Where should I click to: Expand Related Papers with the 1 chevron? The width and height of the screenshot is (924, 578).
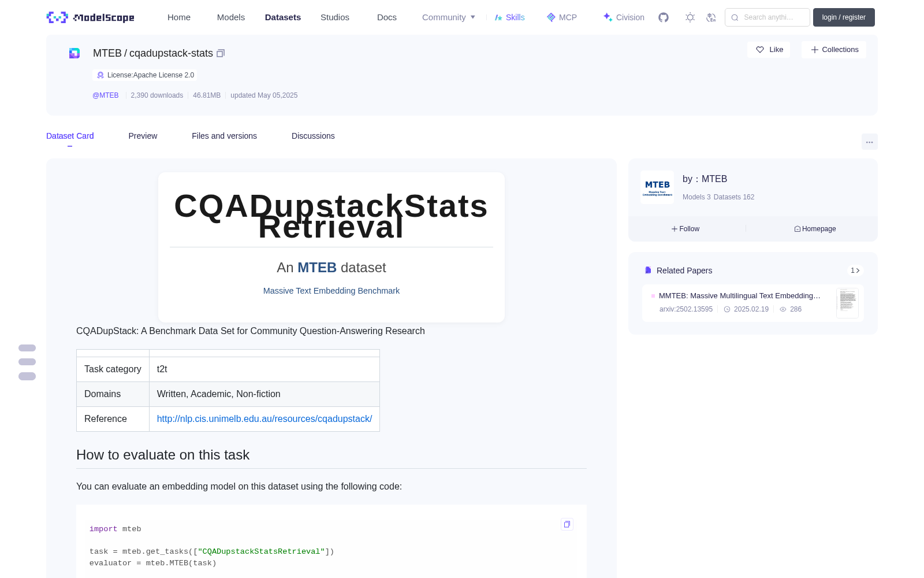tap(855, 271)
